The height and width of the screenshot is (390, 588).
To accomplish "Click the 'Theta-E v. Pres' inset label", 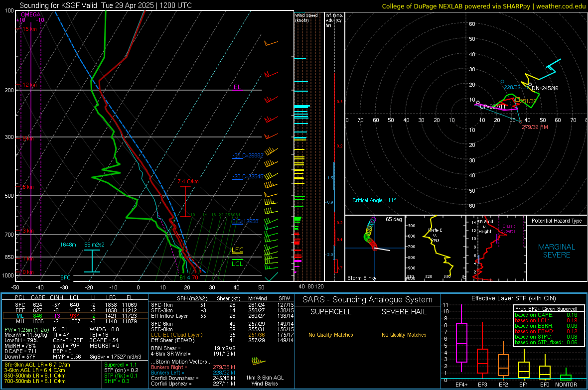I will [x=435, y=235].
